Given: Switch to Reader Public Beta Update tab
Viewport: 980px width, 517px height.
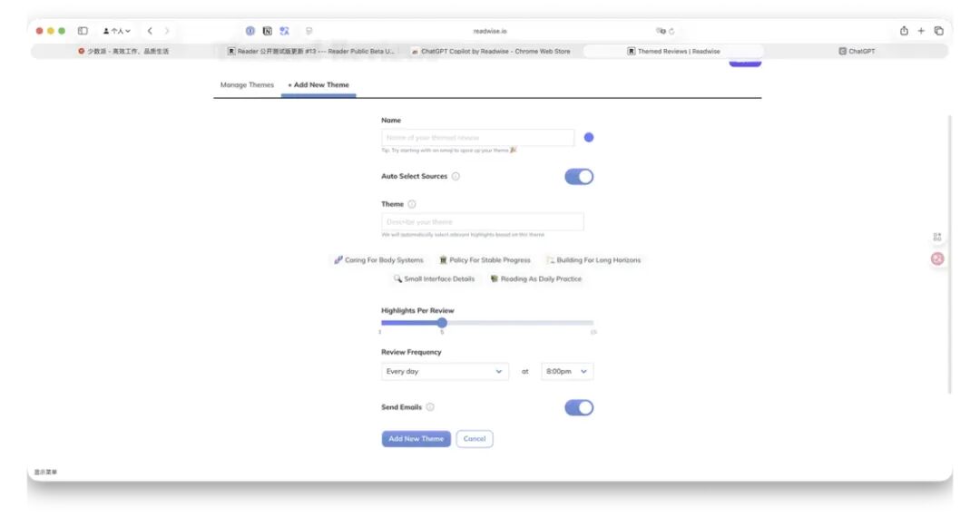Looking at the screenshot, I should (x=310, y=51).
